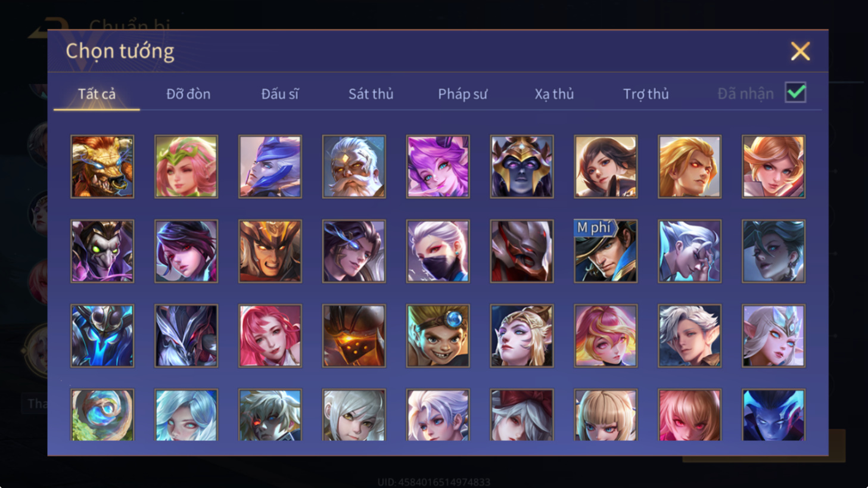Pick the white-bearded old man hero

(x=354, y=166)
